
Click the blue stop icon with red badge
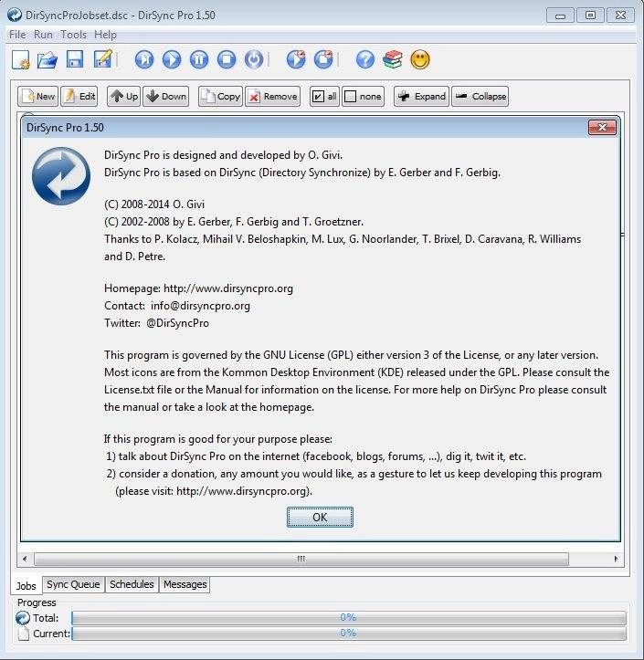coord(323,59)
